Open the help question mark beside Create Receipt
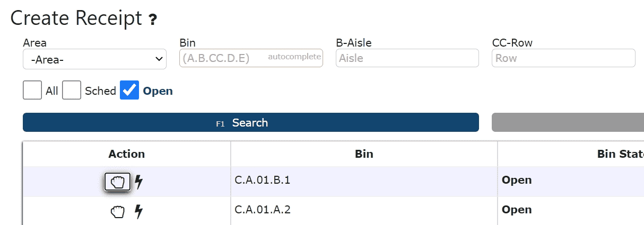The height and width of the screenshot is (225, 644). point(153,20)
